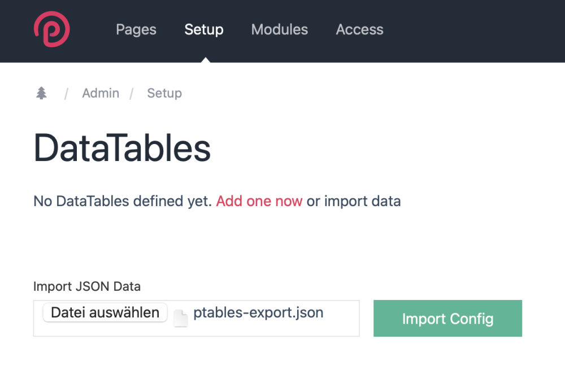
Task: Click the file icon beside ptables-export.json
Action: coord(180,318)
